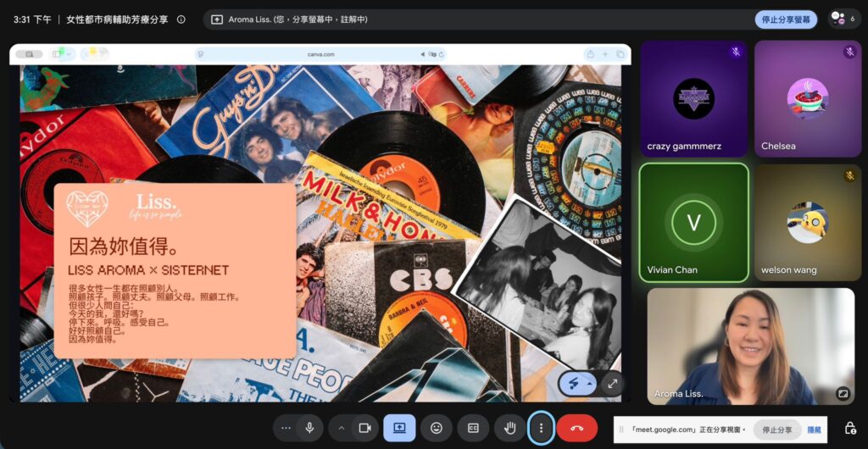Toggle the camera on or off
Viewport: 868px width, 449px height.
point(364,428)
